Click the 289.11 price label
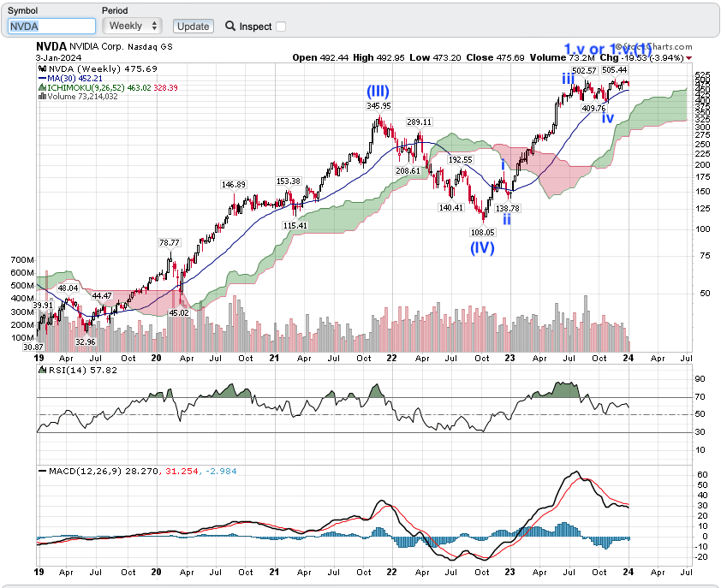 [x=419, y=122]
